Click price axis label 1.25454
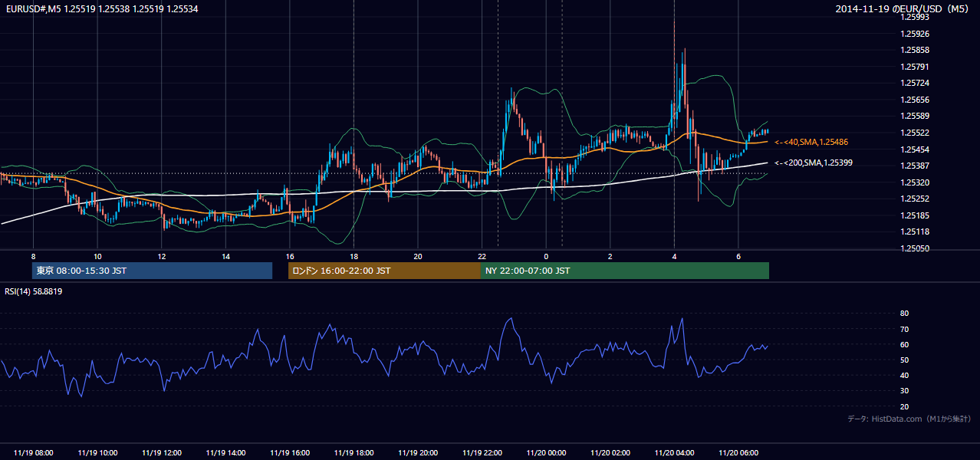The width and height of the screenshot is (980, 460). pos(915,149)
